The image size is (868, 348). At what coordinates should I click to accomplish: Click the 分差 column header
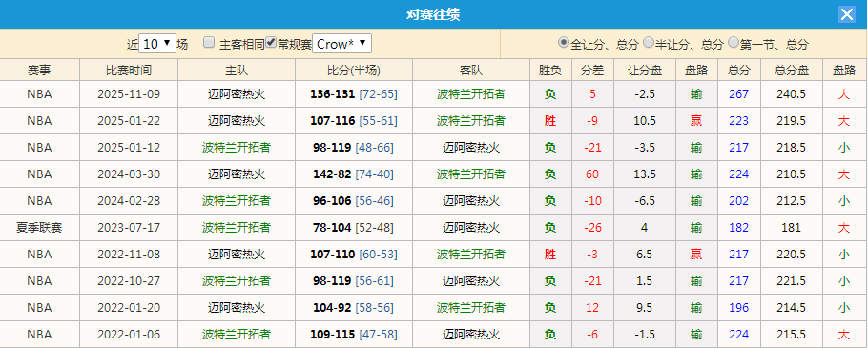[592, 71]
